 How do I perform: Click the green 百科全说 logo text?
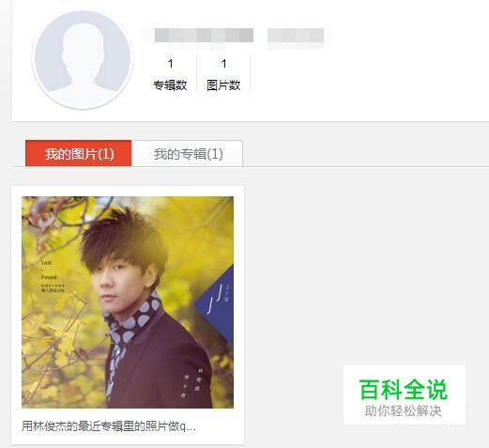404,390
